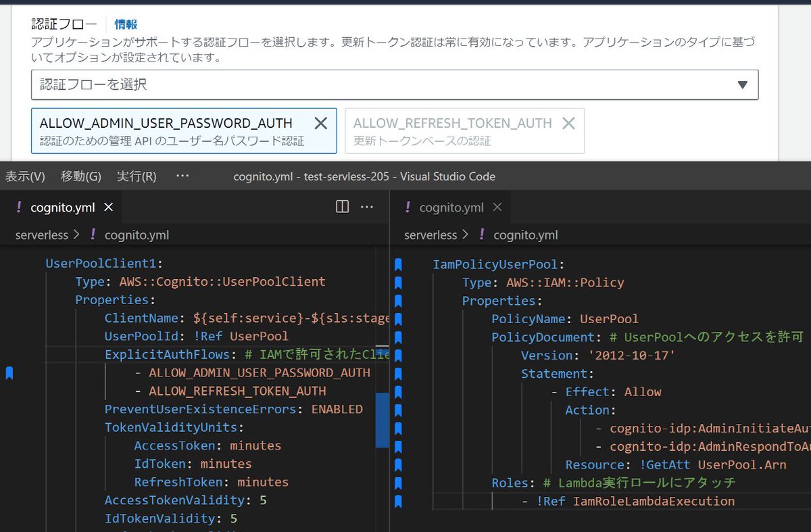Open More Actions for the left editor group
This screenshot has width=811, height=532.
point(367,207)
